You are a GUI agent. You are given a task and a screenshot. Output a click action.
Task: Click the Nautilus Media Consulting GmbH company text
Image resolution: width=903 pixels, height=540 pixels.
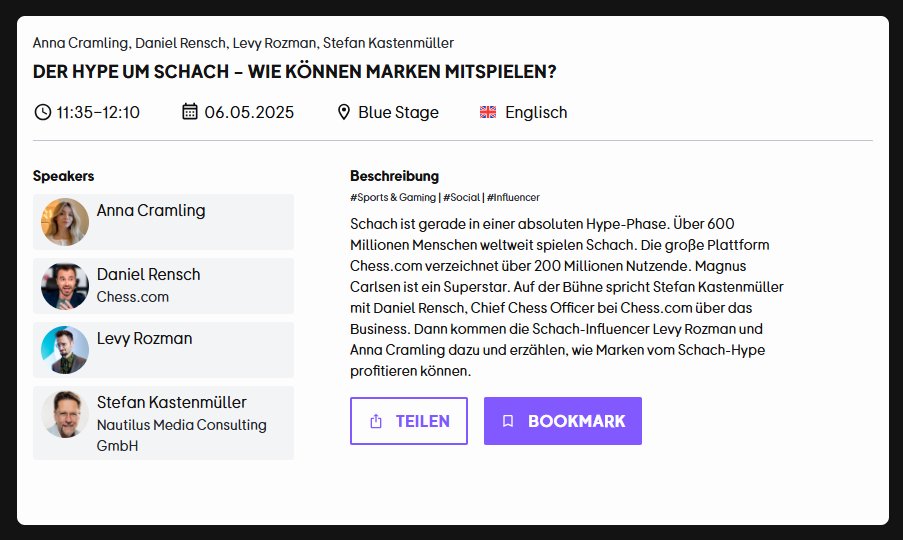click(181, 435)
